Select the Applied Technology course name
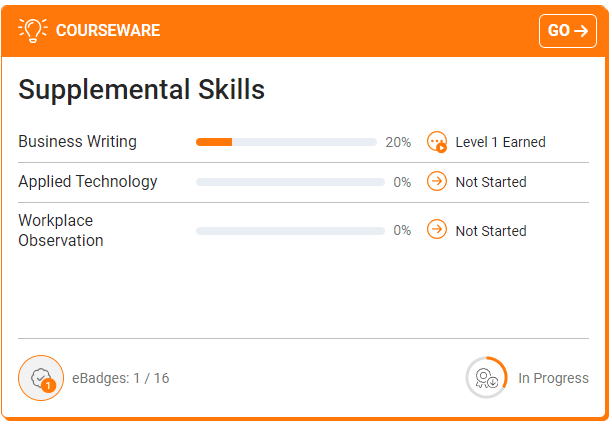The width and height of the screenshot is (612, 424). point(88,182)
